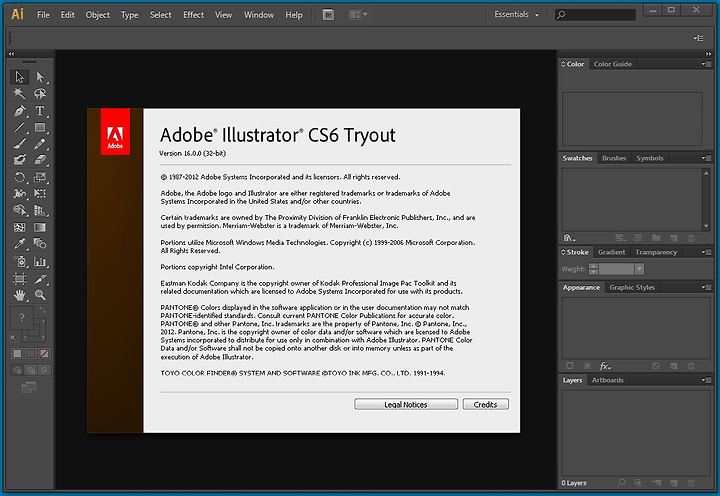Select the Blend tool
720x496 pixels.
click(x=40, y=243)
